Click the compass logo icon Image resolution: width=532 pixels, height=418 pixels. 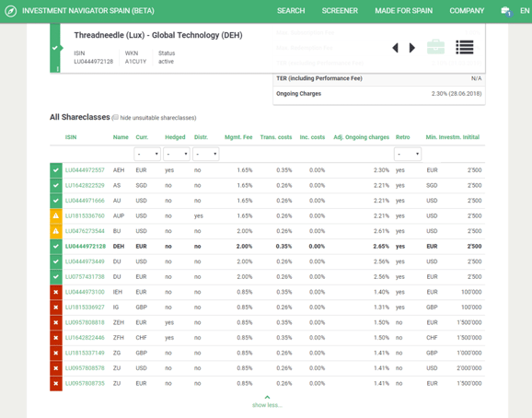click(10, 11)
